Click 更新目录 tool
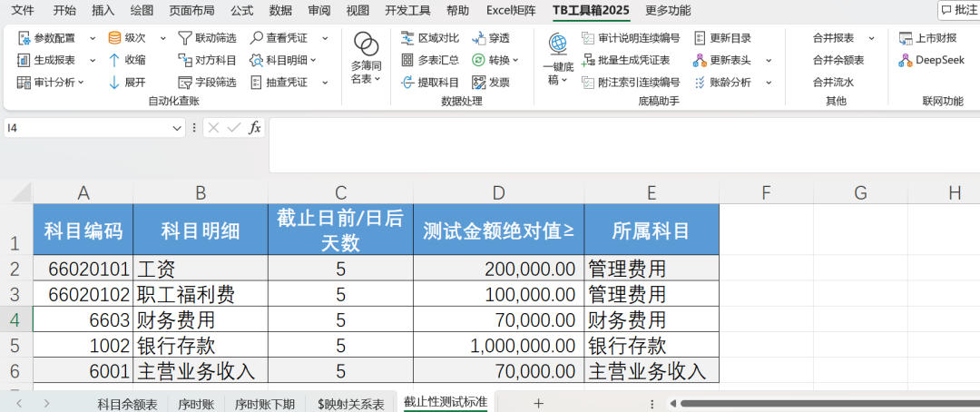 click(x=723, y=38)
